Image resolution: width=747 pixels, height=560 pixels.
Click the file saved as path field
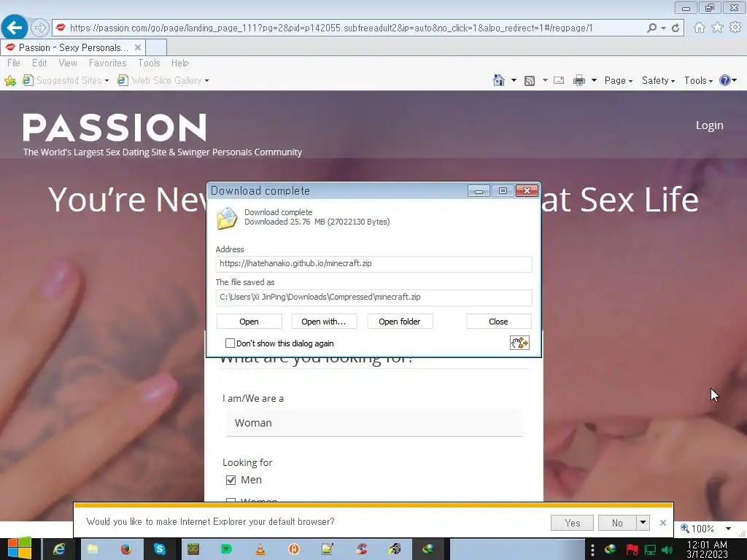click(373, 297)
